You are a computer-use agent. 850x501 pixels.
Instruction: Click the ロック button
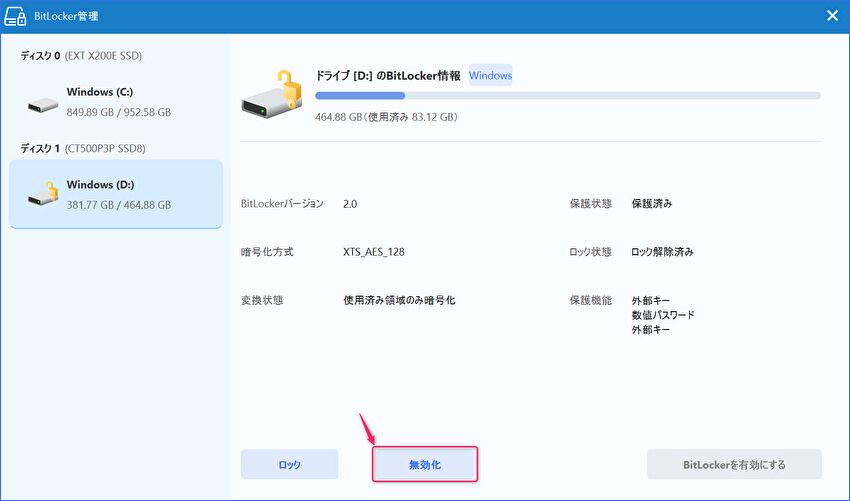(x=289, y=465)
